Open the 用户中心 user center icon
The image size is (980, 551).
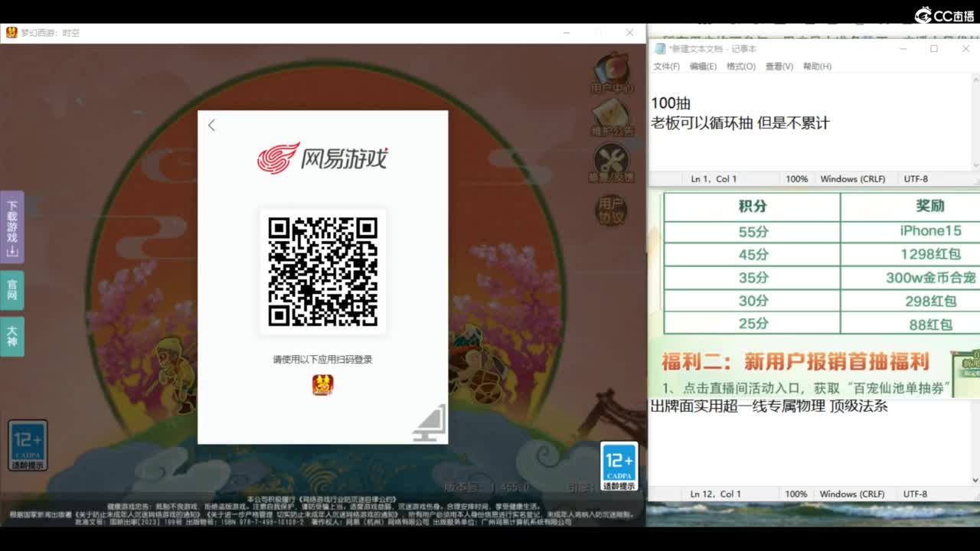[x=612, y=74]
